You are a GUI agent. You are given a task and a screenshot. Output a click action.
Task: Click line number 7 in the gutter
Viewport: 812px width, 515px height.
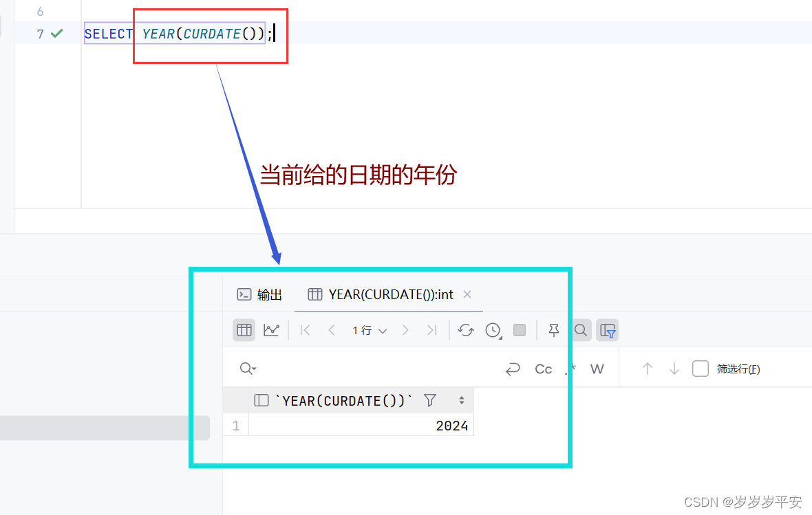coord(40,34)
